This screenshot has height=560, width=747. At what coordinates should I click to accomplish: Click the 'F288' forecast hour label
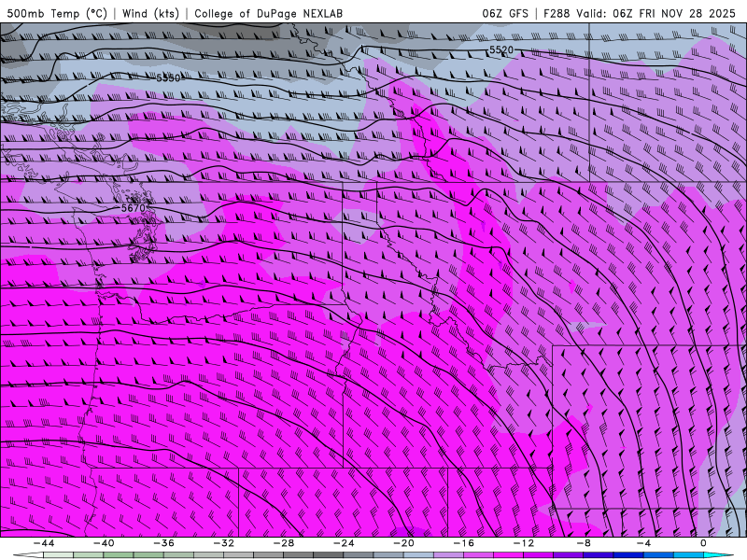point(557,13)
